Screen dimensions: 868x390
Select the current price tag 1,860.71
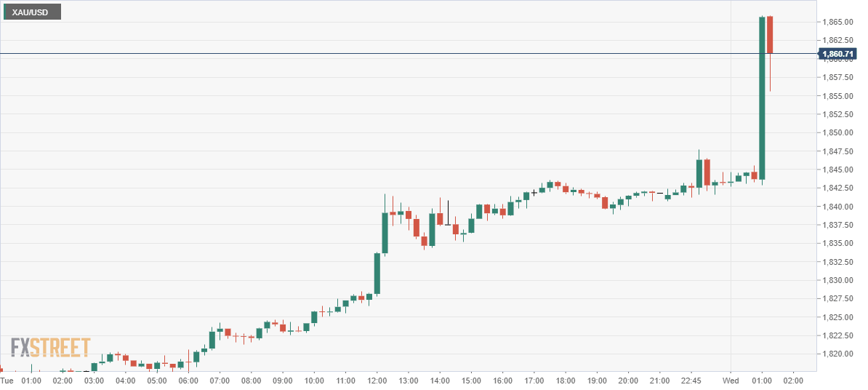pos(838,54)
